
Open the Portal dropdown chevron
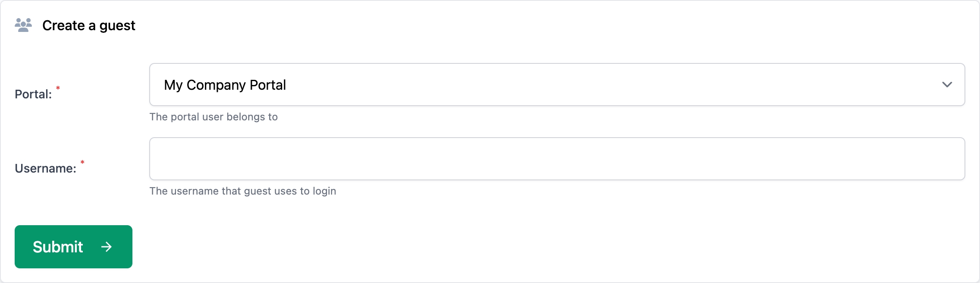[947, 85]
